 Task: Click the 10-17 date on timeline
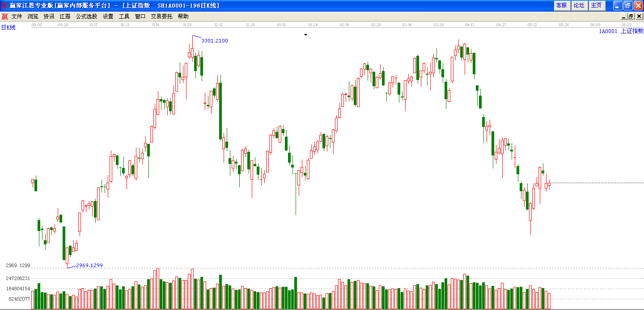[x=93, y=25]
